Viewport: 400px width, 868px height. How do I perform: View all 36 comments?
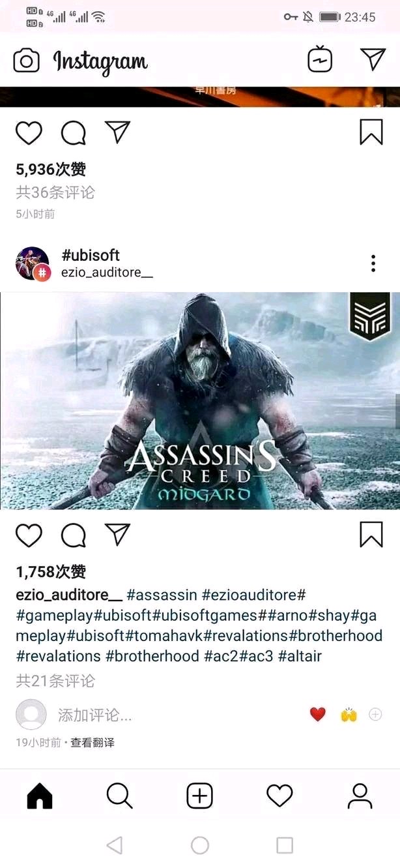[55, 192]
